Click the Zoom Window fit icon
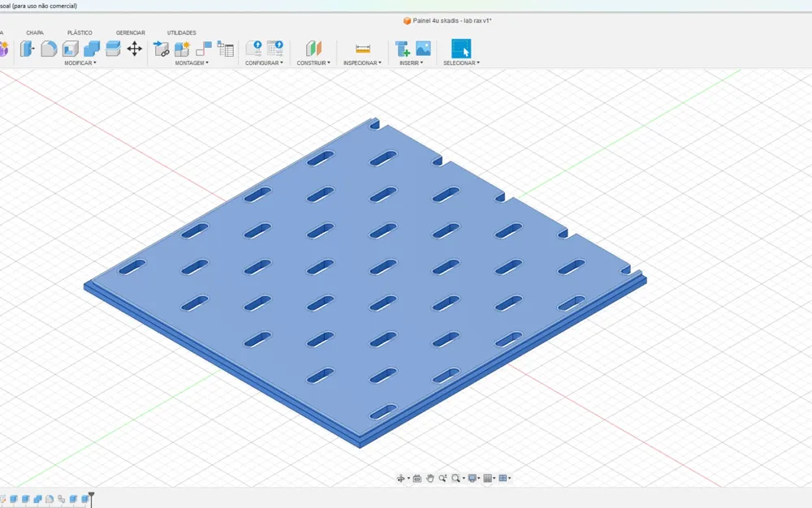This screenshot has width=812, height=508. (456, 479)
